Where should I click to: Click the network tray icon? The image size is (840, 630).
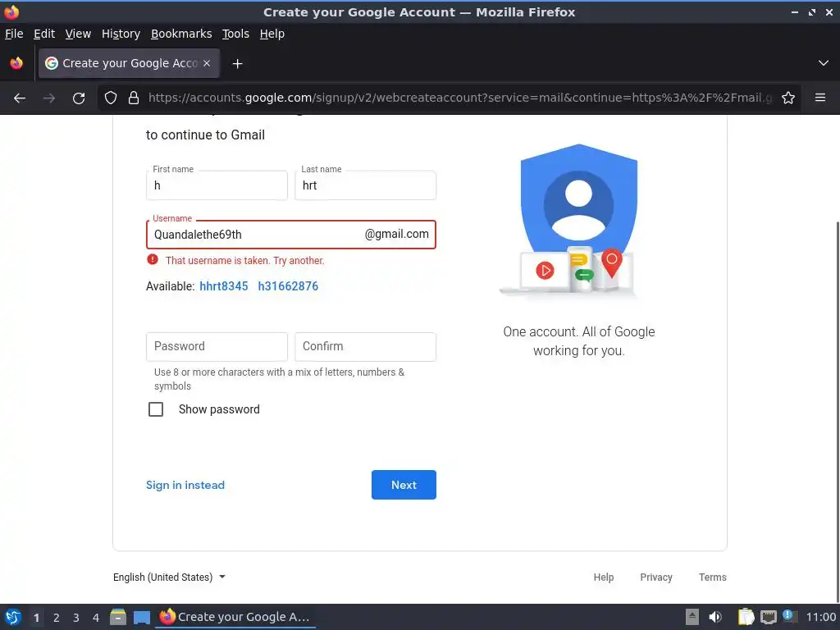tap(768, 617)
